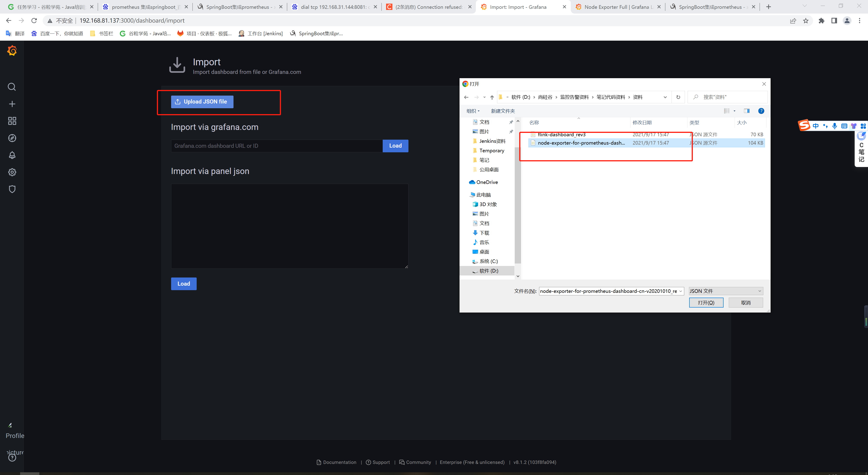This screenshot has height=475, width=868.
Task: Focus the panel json text area
Action: point(289,226)
